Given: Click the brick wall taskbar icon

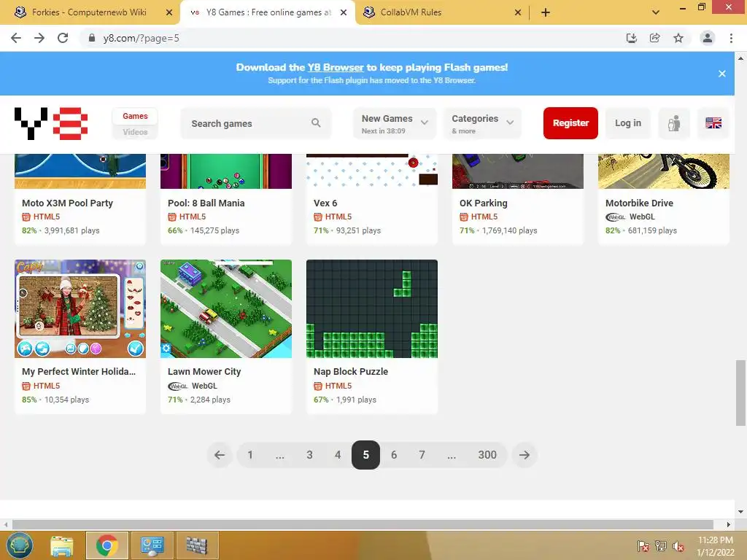Looking at the screenshot, I should [197, 545].
